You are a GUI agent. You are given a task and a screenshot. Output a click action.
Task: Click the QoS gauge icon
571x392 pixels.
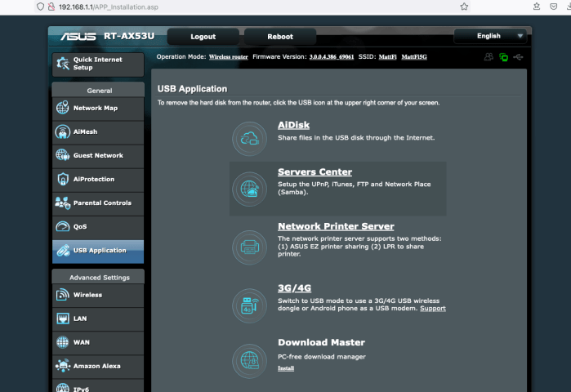[x=63, y=226]
